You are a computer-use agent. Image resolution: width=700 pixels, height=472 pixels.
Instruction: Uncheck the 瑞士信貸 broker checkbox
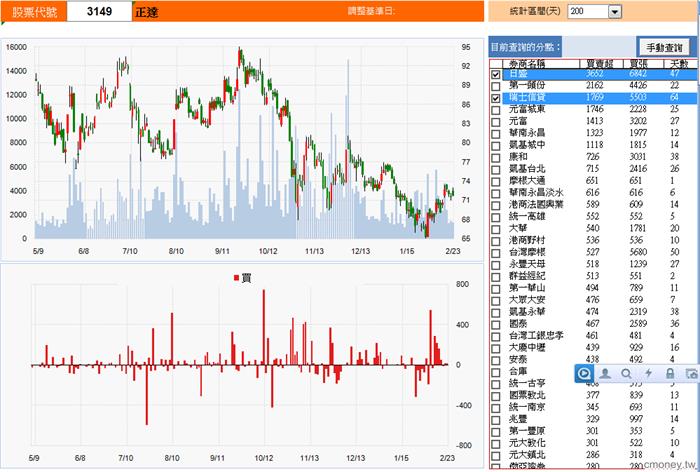pyautogui.click(x=496, y=99)
